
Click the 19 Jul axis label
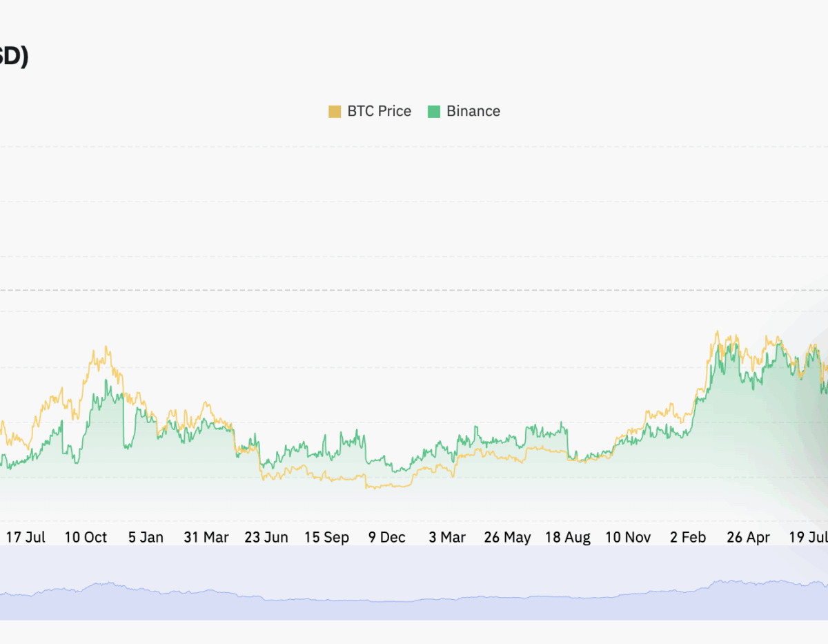[x=808, y=537]
